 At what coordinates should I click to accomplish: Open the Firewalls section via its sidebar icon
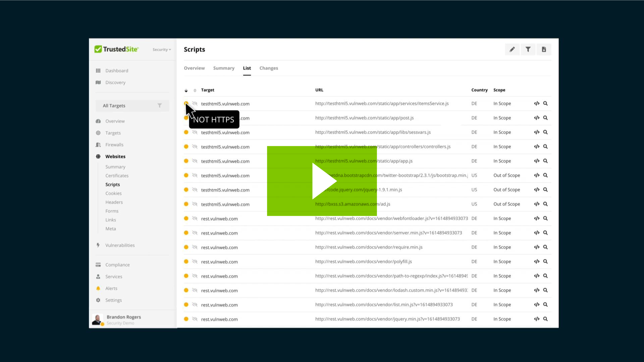(x=98, y=144)
